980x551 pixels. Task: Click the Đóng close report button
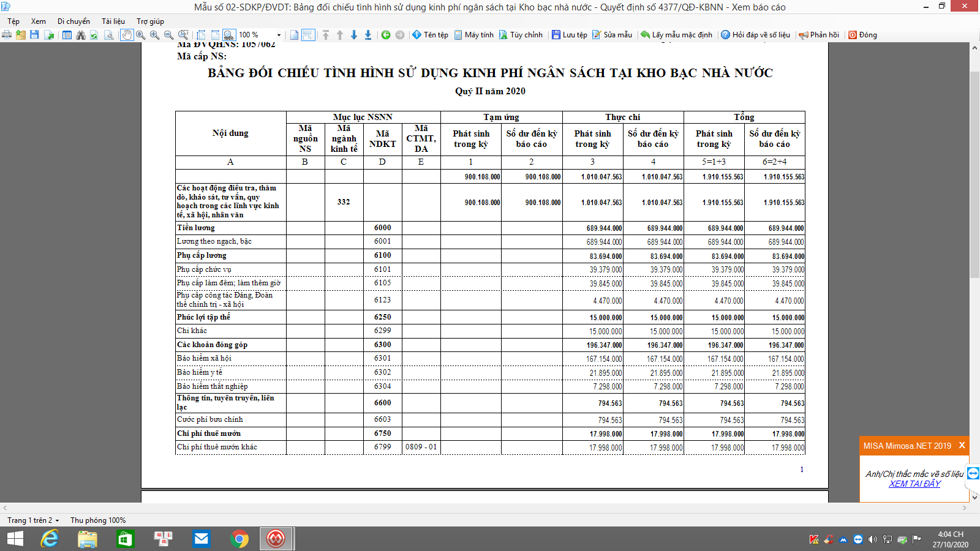coord(862,35)
